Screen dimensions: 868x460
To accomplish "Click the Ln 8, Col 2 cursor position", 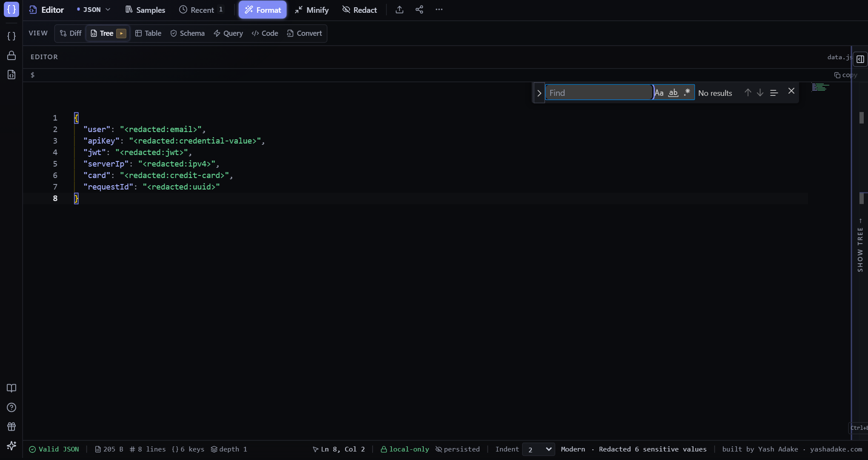I will click(x=339, y=449).
